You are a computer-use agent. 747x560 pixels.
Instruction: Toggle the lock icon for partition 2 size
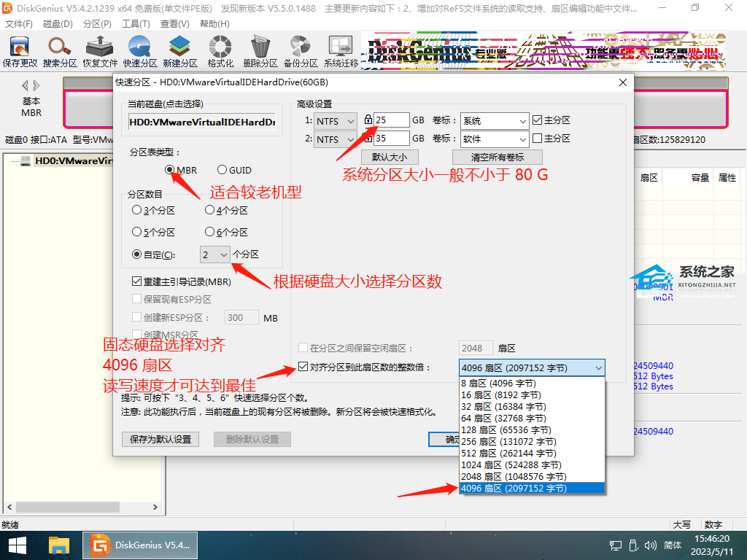[368, 138]
